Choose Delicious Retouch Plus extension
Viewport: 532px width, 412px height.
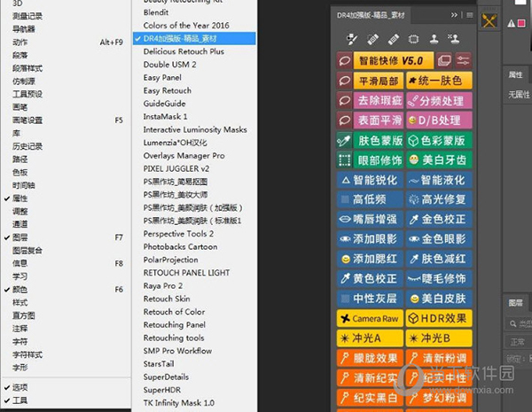click(x=194, y=51)
